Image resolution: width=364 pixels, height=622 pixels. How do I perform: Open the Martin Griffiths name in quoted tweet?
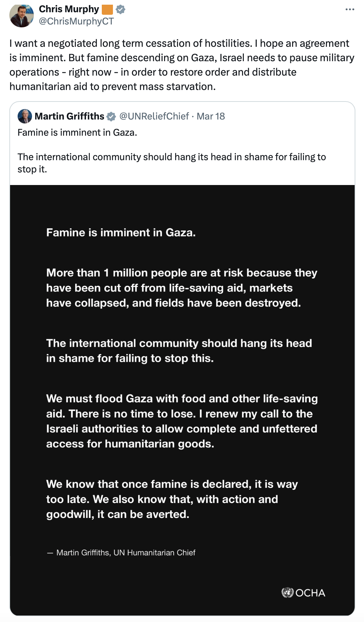tap(69, 116)
